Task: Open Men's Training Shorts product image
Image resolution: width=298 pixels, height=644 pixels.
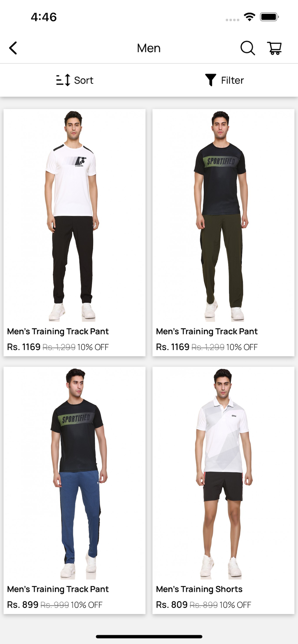Action: tap(223, 473)
